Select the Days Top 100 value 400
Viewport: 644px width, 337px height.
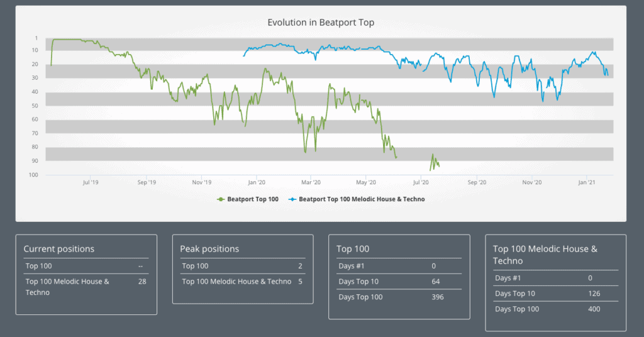tap(594, 309)
